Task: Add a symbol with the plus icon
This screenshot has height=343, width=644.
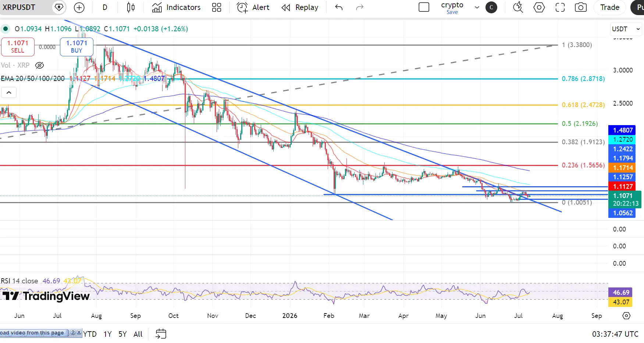Action: click(x=79, y=7)
